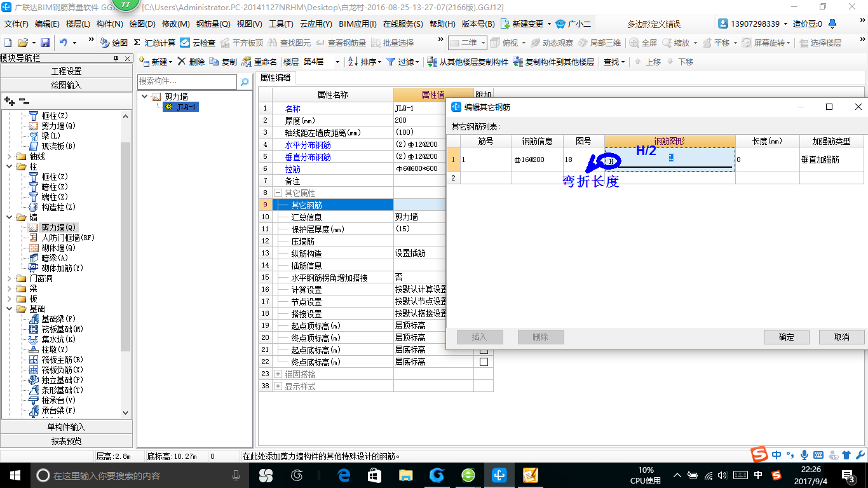Expand the 显示样式 property group
The width and height of the screenshot is (868, 488).
278,386
